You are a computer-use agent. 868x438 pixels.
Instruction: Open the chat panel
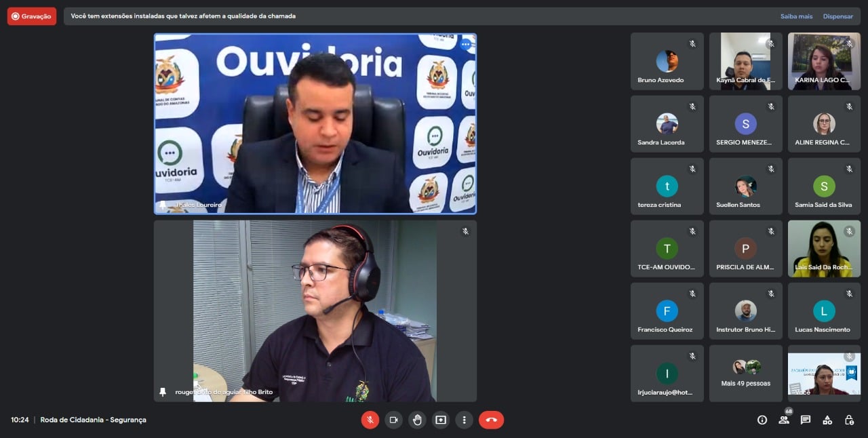806,420
